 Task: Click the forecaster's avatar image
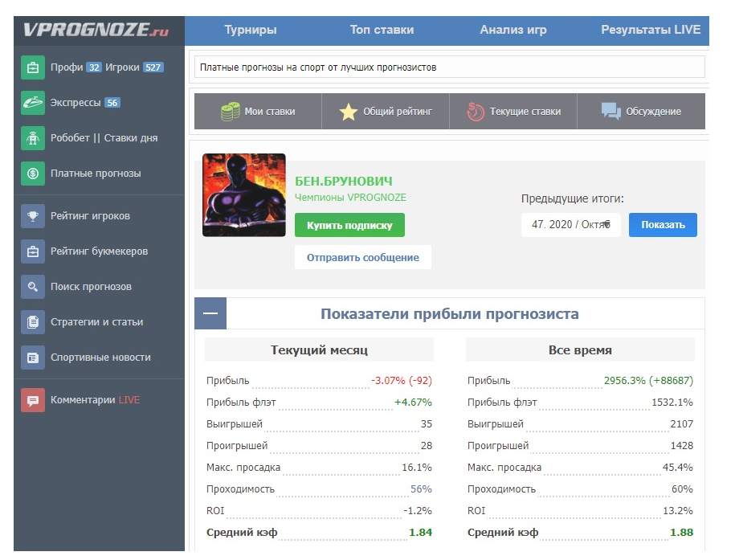tap(244, 195)
